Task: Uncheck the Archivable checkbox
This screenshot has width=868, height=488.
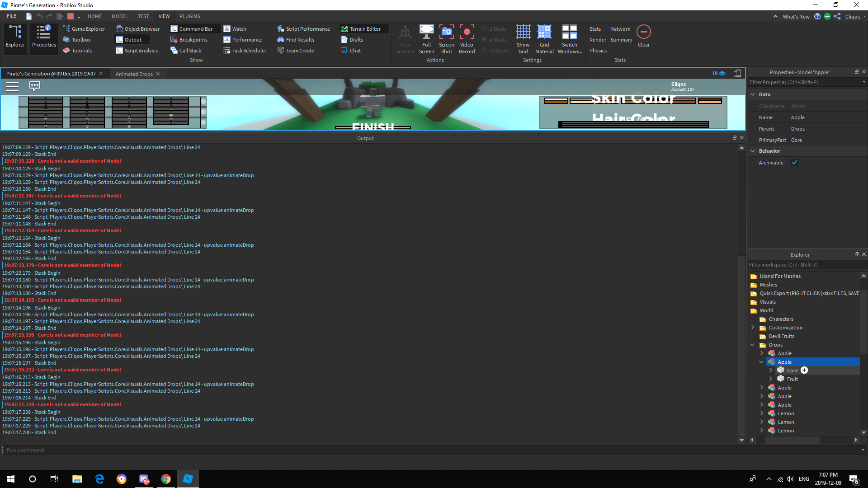Action: click(794, 163)
